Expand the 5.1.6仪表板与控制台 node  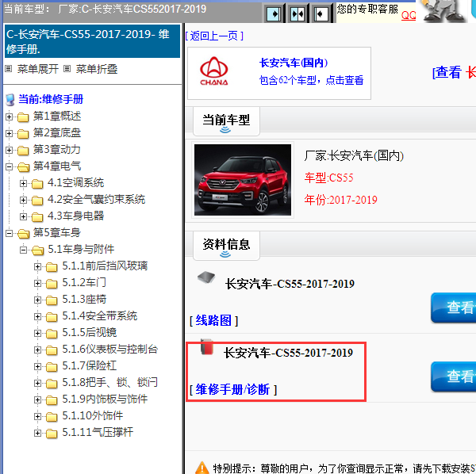pyautogui.click(x=37, y=350)
